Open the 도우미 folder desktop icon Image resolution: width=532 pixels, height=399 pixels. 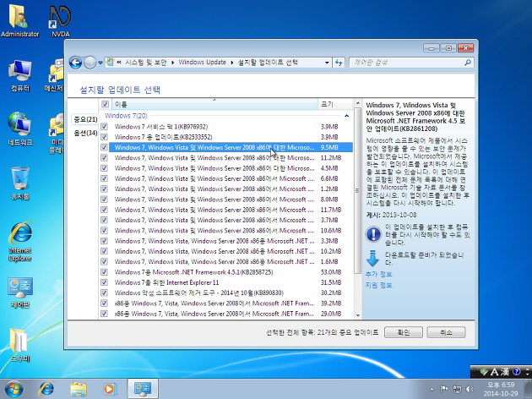tap(19, 345)
